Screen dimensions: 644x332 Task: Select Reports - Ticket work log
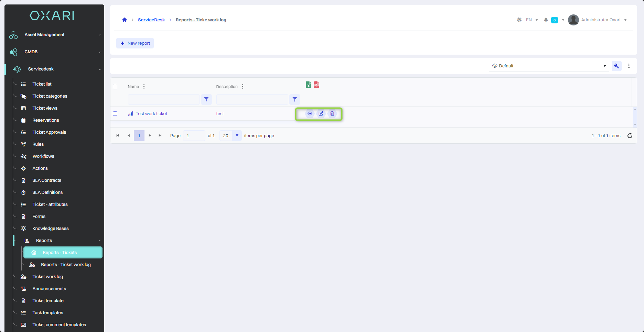(66, 265)
